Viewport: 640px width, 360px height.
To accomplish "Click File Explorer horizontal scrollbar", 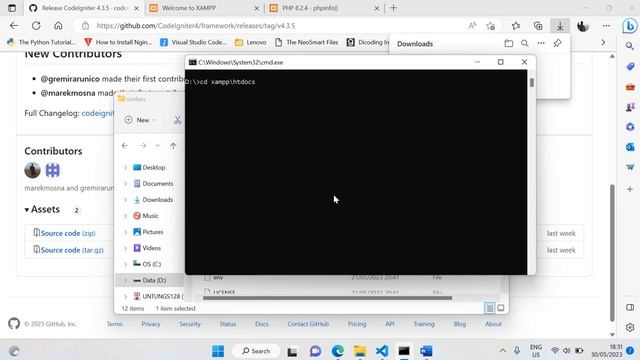I will [x=327, y=298].
